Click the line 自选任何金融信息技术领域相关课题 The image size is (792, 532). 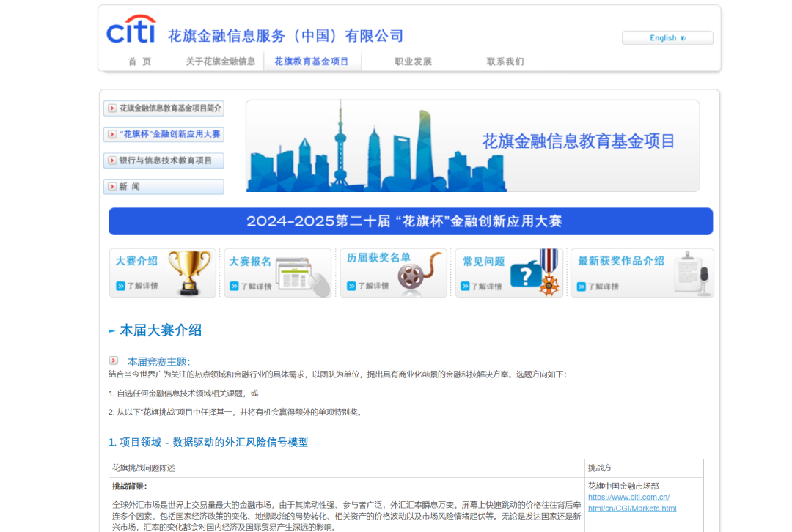pyautogui.click(x=183, y=394)
